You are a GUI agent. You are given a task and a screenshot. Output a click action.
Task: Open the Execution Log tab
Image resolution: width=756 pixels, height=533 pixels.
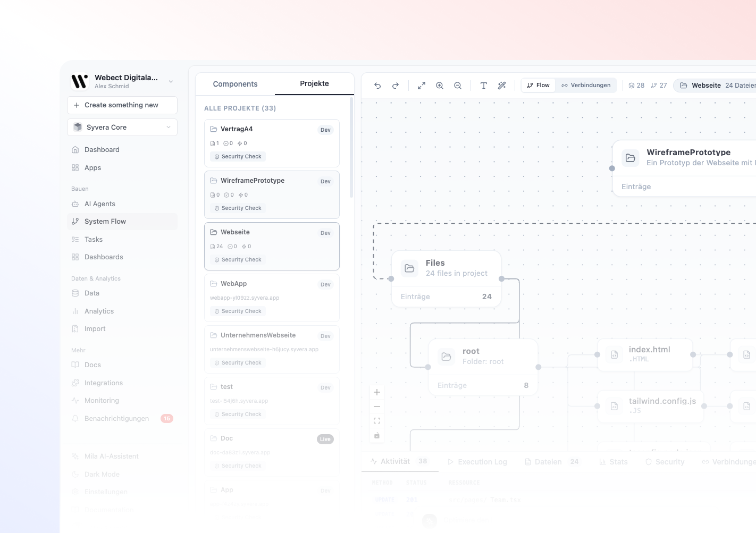point(477,462)
